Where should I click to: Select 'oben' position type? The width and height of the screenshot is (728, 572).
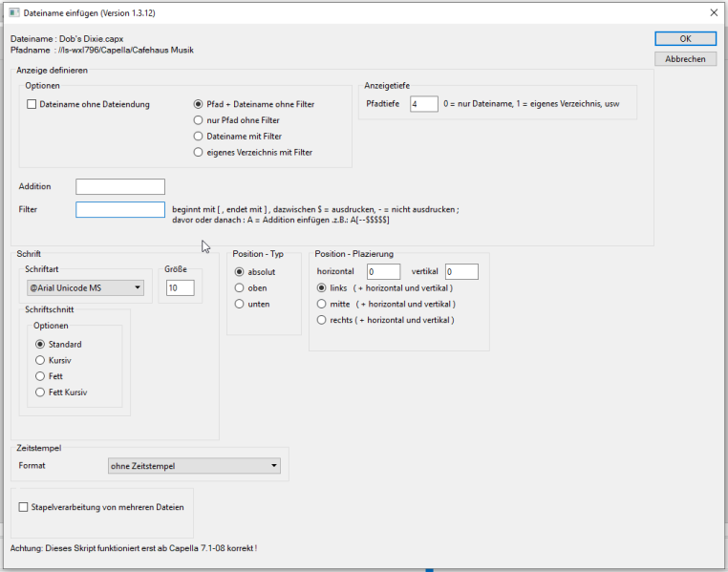click(x=240, y=287)
